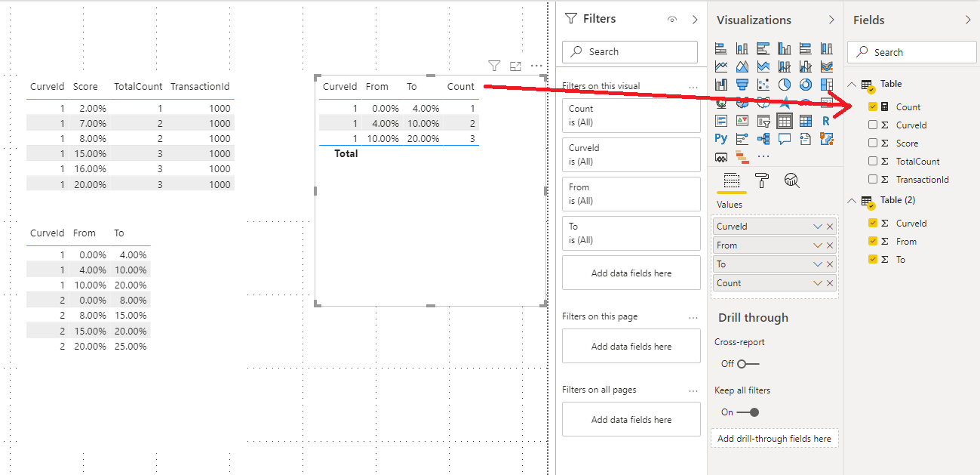The width and height of the screenshot is (980, 475).
Task: Select the decomposition tree visual
Action: click(763, 139)
